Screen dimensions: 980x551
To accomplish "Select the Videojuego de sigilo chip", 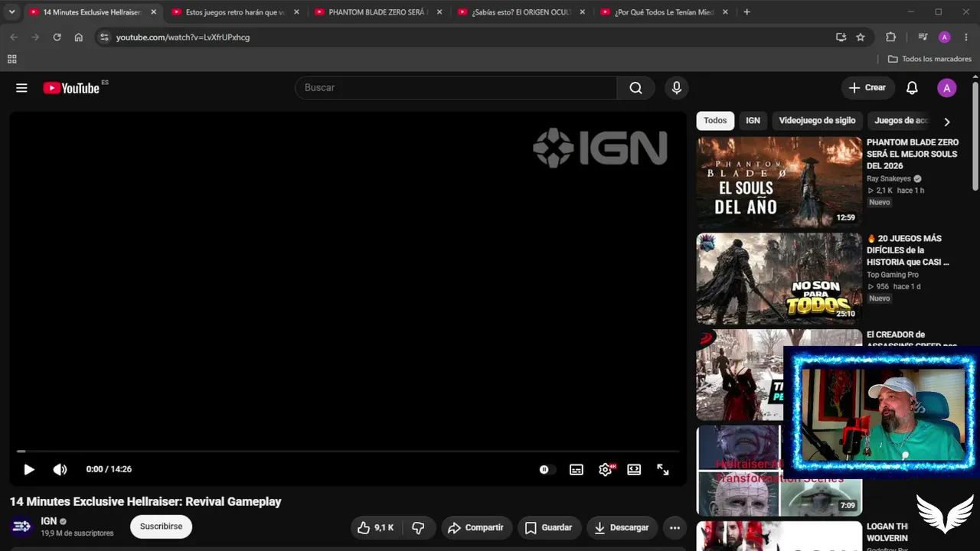I will [817, 121].
